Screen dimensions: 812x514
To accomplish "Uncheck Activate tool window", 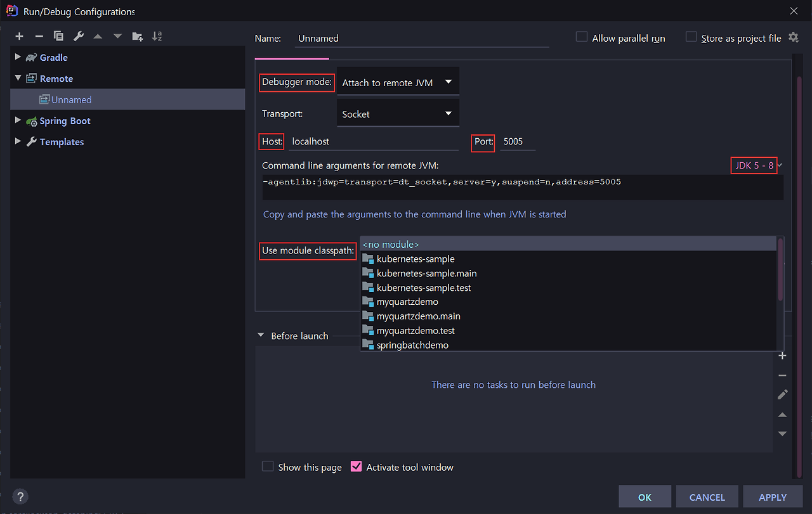I will (x=356, y=466).
